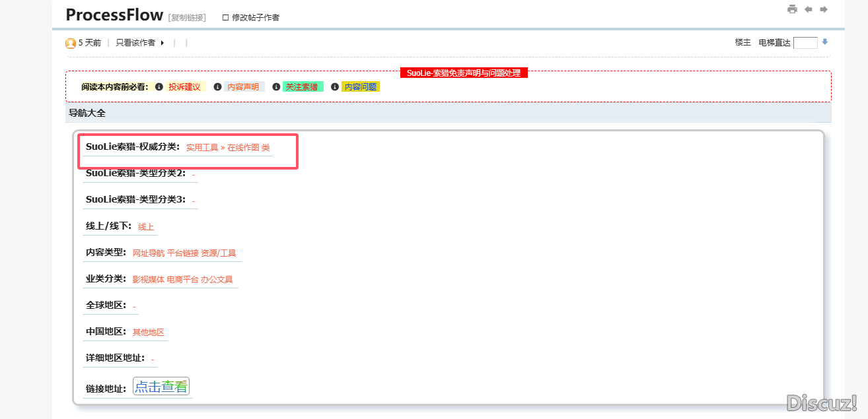Go to previous thread arrow icon
The image size is (868, 419).
coord(809,9)
